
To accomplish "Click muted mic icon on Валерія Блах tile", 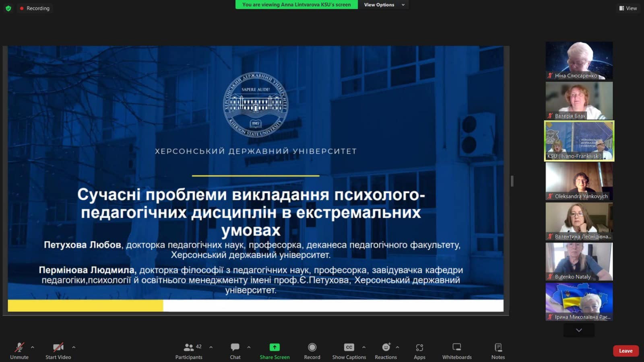I will point(550,116).
